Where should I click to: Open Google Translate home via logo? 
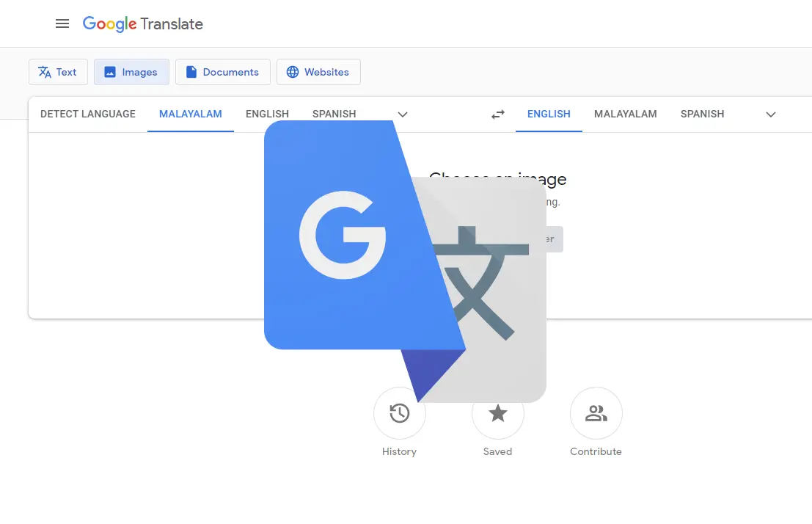pos(142,23)
